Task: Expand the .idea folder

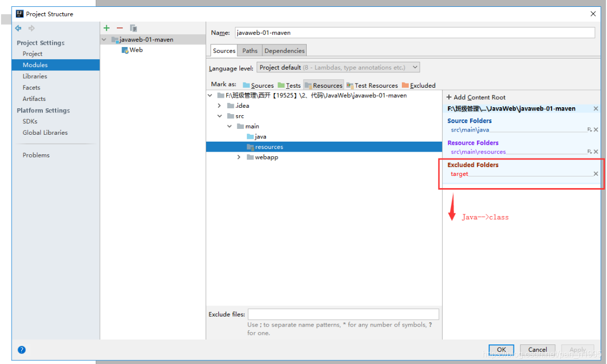Action: point(219,106)
